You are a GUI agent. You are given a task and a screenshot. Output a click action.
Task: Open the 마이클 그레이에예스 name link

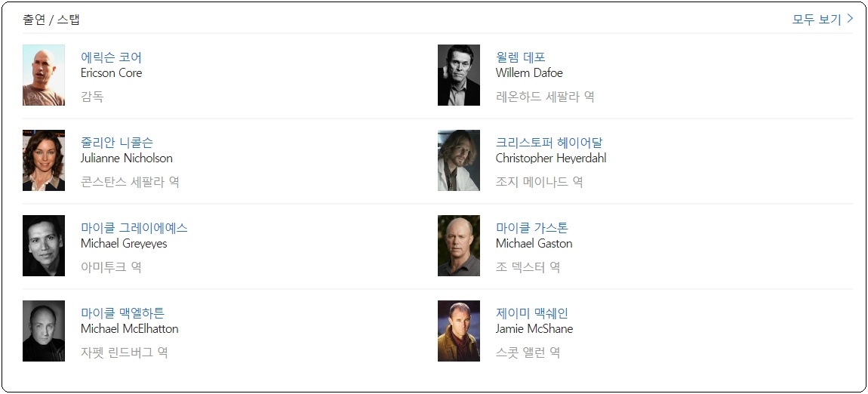click(134, 228)
